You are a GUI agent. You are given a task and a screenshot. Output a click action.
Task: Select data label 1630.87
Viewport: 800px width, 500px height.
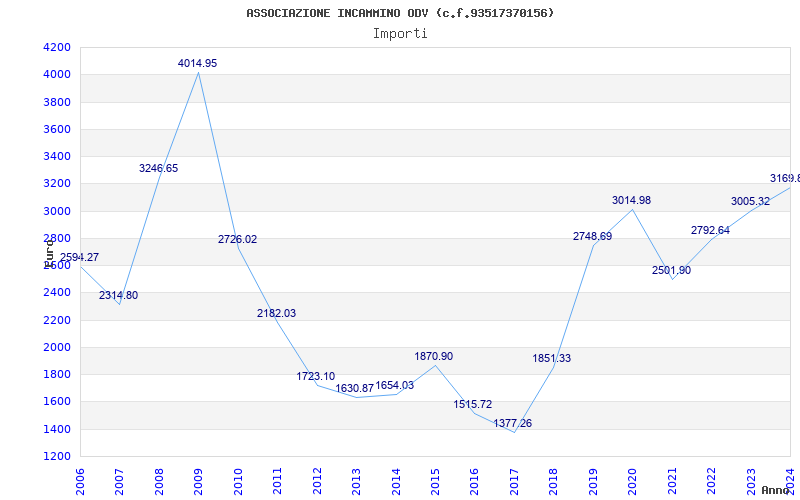355,388
